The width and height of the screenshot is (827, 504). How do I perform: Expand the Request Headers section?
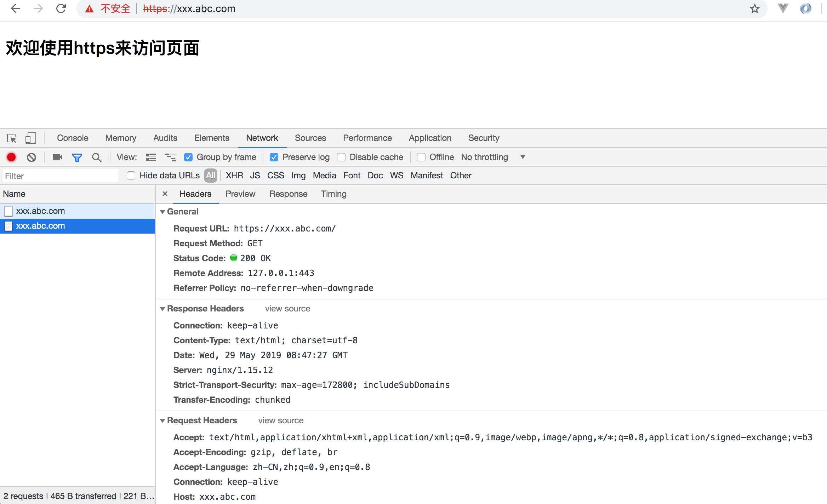pos(164,421)
